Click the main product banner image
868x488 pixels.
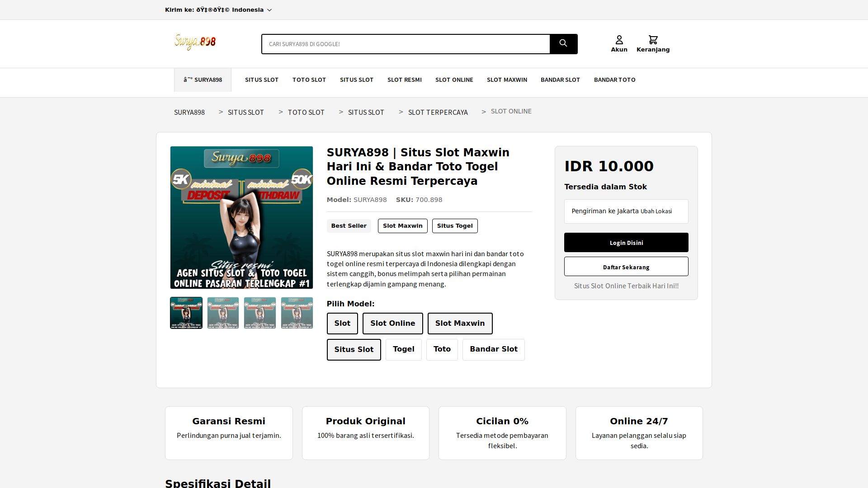point(241,217)
